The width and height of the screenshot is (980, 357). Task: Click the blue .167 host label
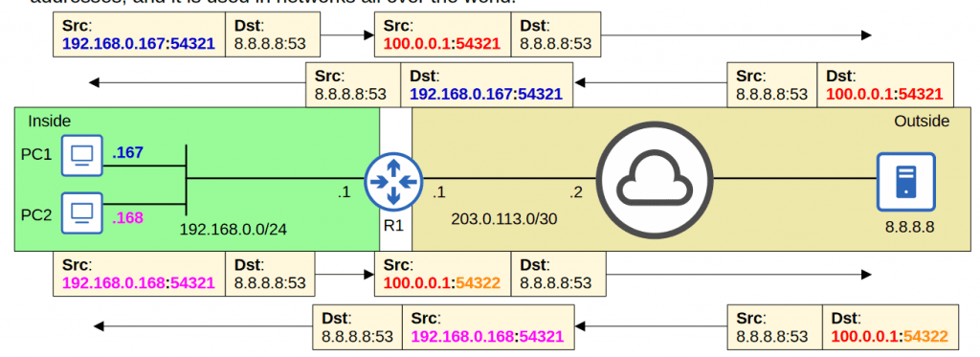(127, 152)
